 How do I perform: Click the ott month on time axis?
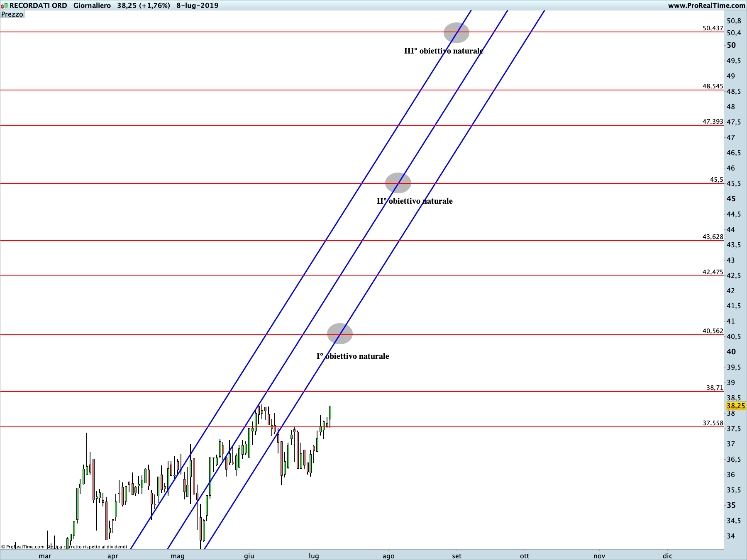click(x=525, y=556)
